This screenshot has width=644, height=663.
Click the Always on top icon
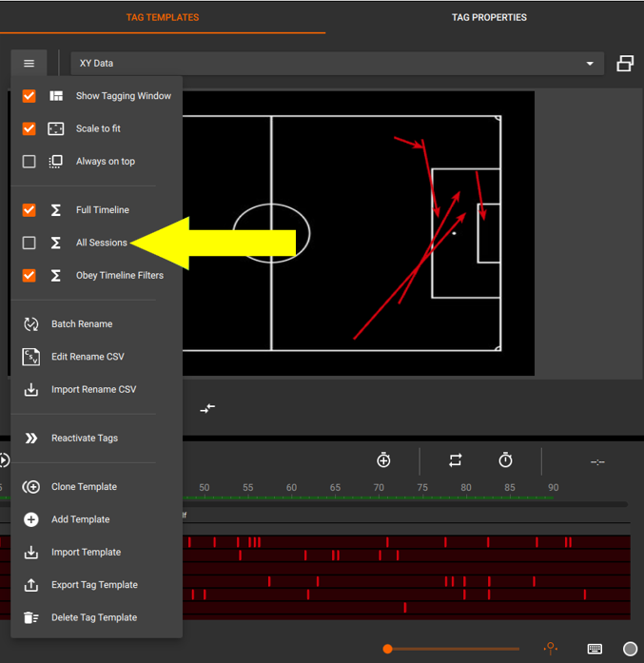(x=56, y=161)
